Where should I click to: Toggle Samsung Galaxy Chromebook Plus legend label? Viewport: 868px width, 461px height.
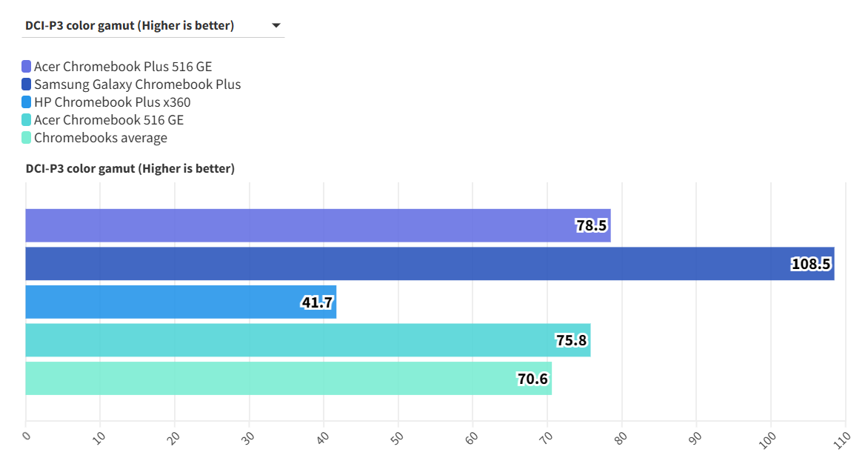coord(137,84)
